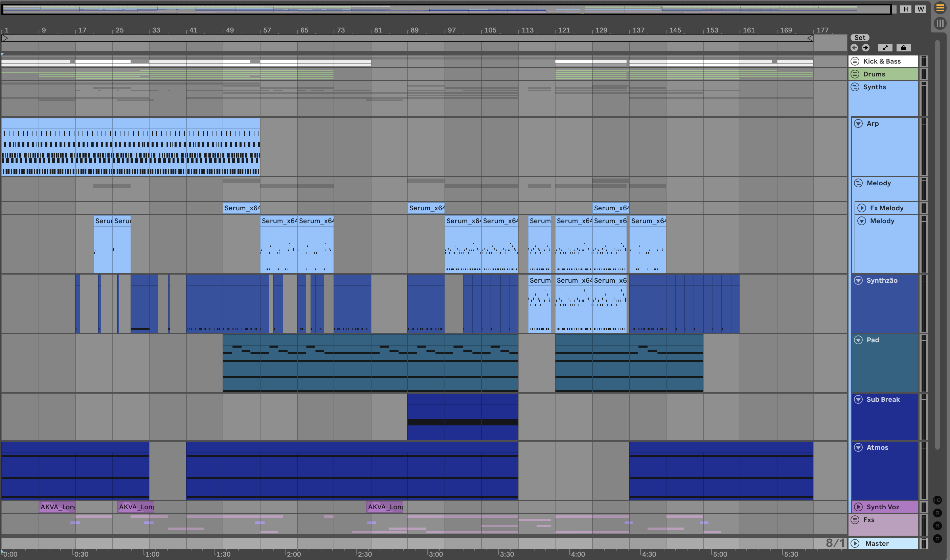The height and width of the screenshot is (560, 950).
Task: Click the Lock Envelopes padlock icon
Action: tap(903, 48)
